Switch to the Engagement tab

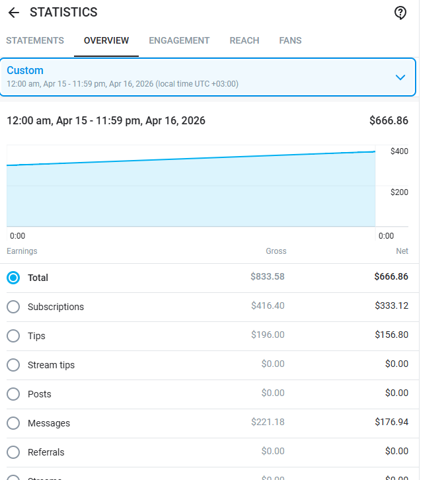point(179,41)
